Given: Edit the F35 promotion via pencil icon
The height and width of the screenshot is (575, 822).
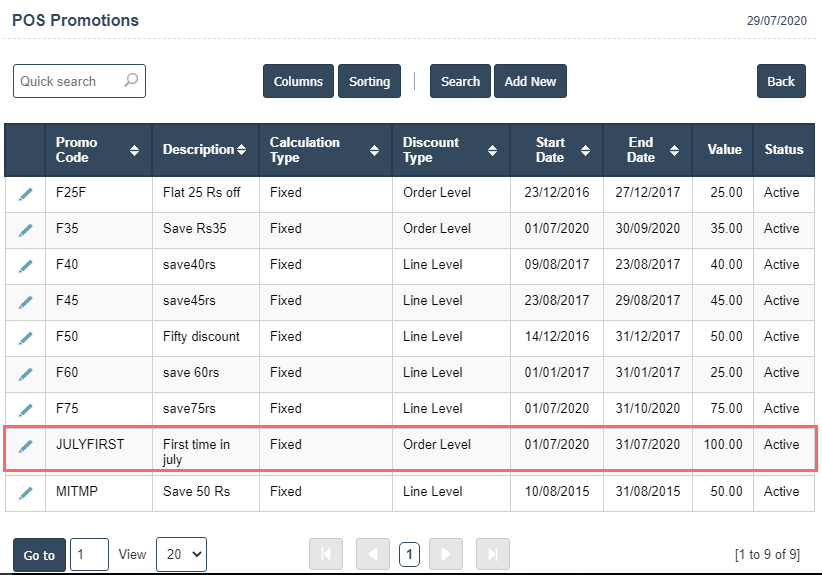Looking at the screenshot, I should pos(25,229).
